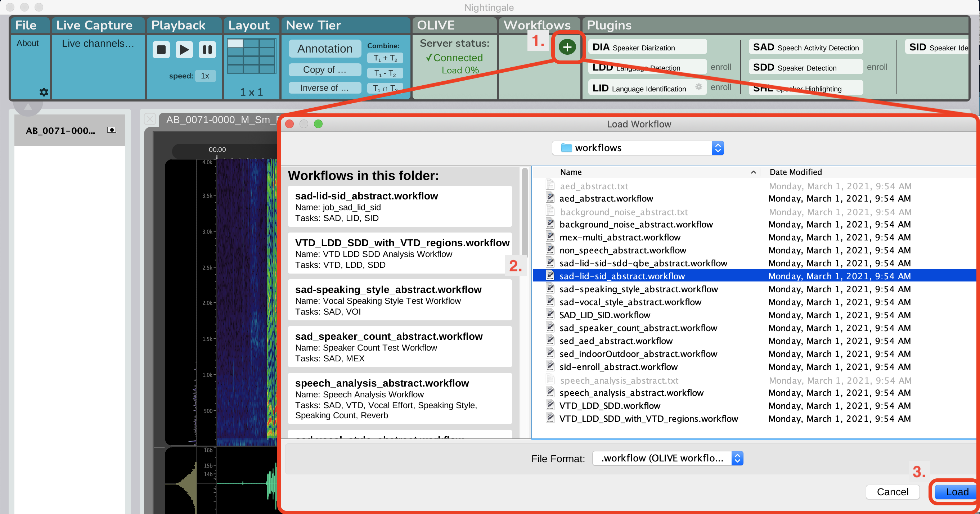
Task: Click the monitor icon beside AB_0071-000
Action: point(112,130)
